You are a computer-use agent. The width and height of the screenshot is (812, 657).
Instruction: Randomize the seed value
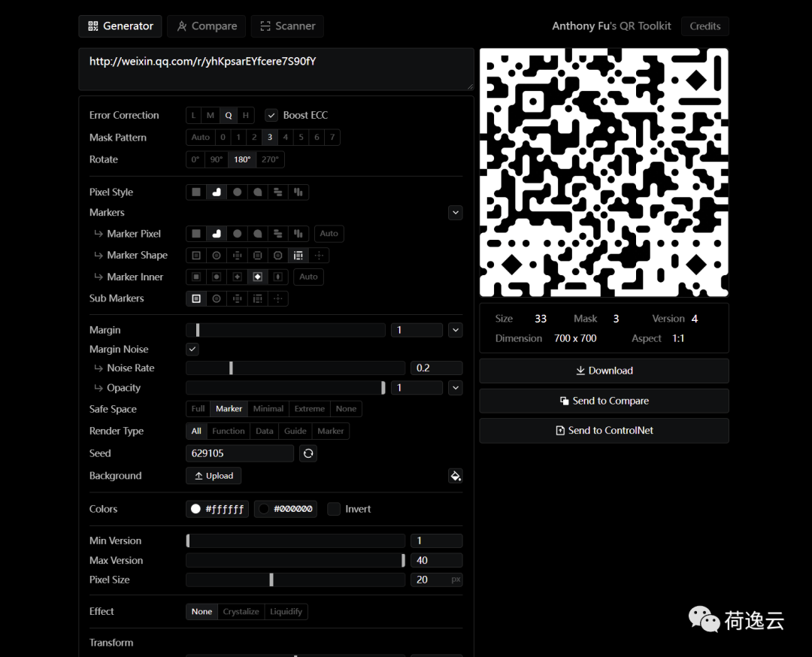pos(308,453)
